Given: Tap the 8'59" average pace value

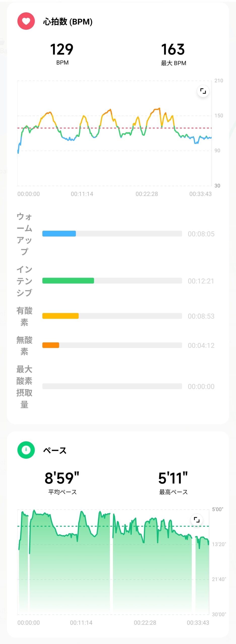Looking at the screenshot, I should pos(62,478).
